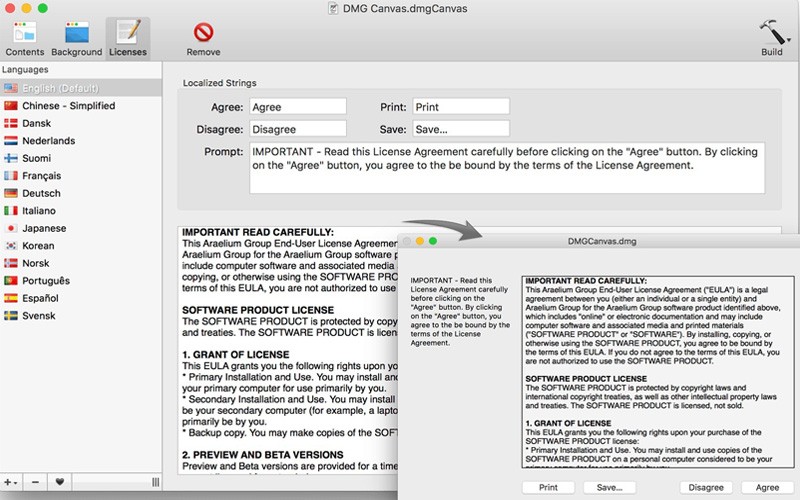Image resolution: width=800 pixels, height=500 pixels.
Task: Select the Suomi language row
Action: pyautogui.click(x=81, y=158)
